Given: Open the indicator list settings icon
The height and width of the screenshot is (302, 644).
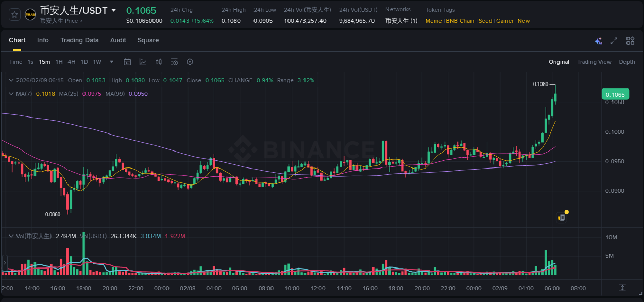Looking at the screenshot, I should [174, 62].
